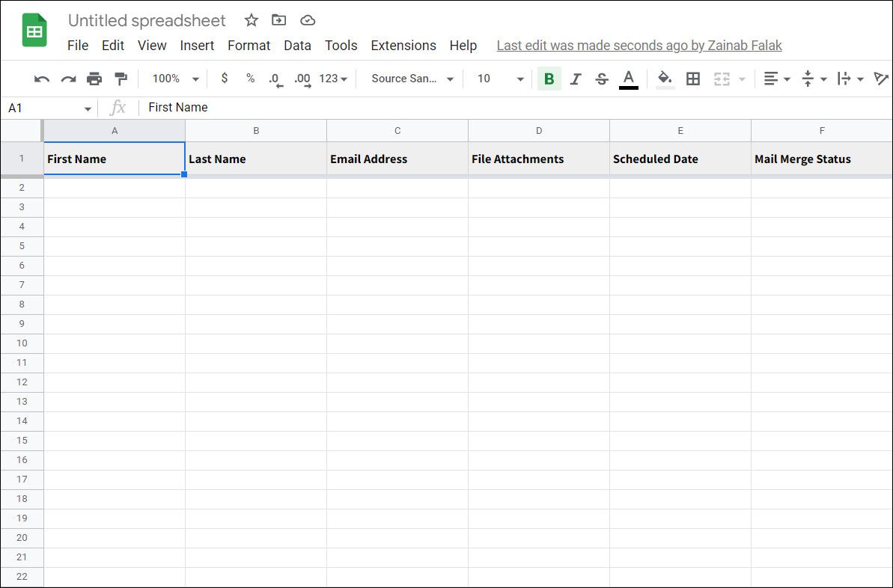Select column D header
This screenshot has height=588, width=893.
coord(539,131)
